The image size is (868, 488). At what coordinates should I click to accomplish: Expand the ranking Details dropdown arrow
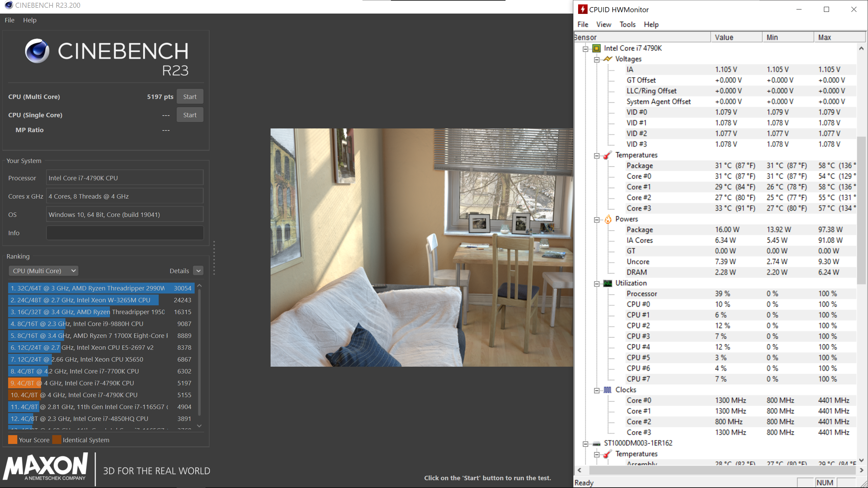[198, 271]
